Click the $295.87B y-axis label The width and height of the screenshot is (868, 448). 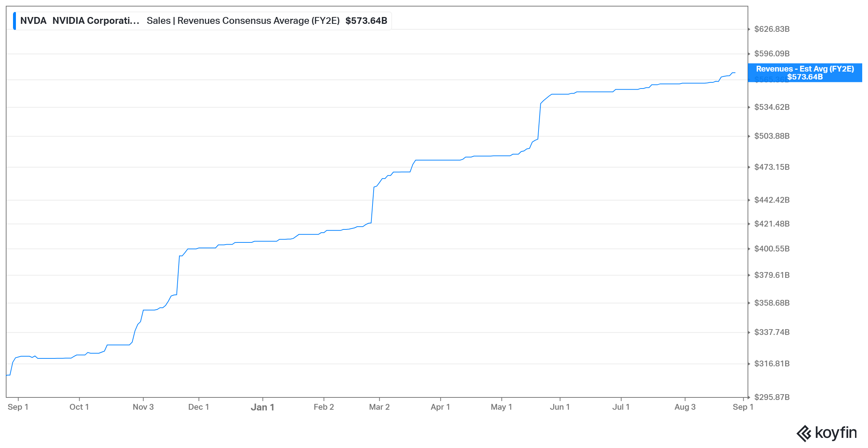click(772, 397)
